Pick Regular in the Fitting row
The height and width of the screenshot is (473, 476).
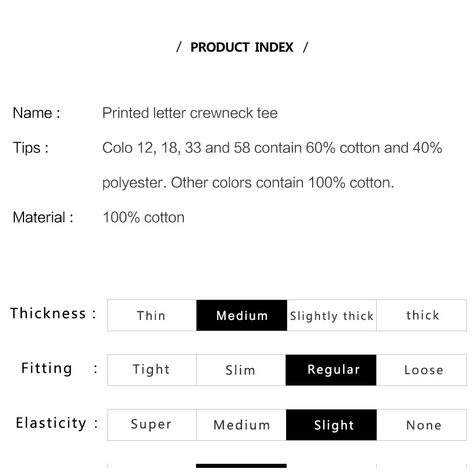click(x=331, y=370)
